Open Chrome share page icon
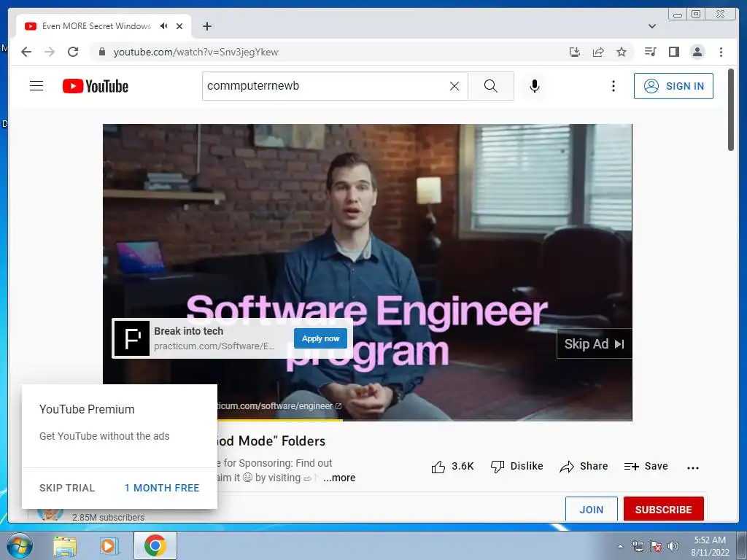The height and width of the screenshot is (560, 747). coord(598,52)
